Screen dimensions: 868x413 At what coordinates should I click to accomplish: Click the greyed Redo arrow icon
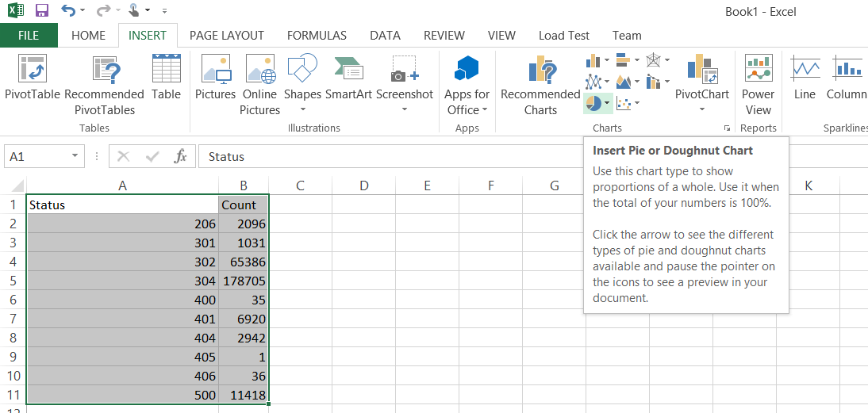pos(103,10)
